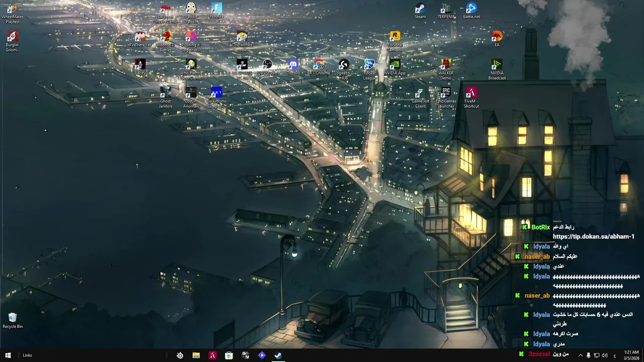Open the BR - Chrome browser shortcut
The height and width of the screenshot is (362, 644).
click(318, 67)
